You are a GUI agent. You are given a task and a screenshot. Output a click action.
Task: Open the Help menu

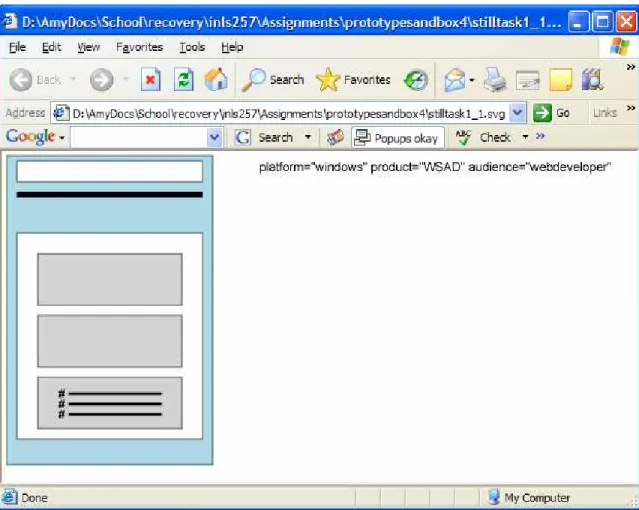click(x=232, y=47)
